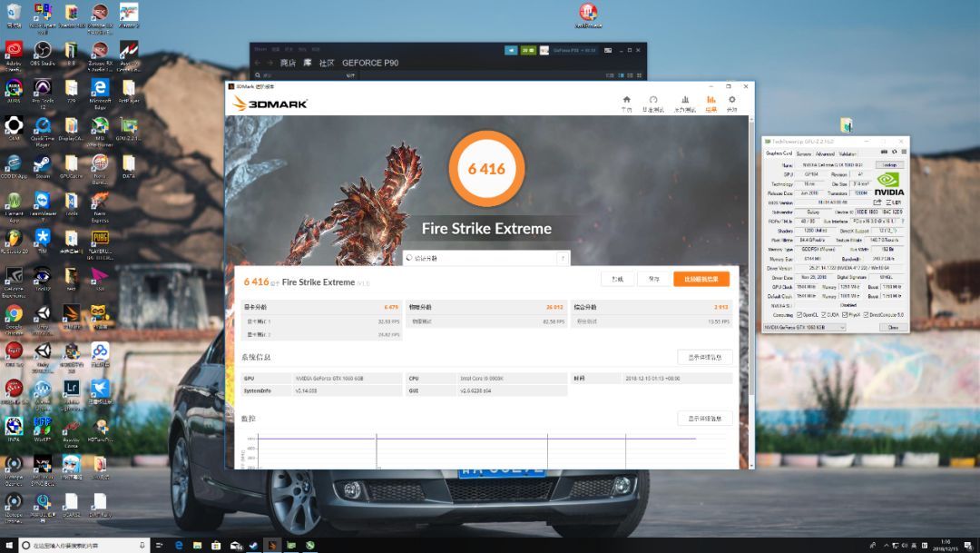This screenshot has width=980, height=553.
Task: Open Microsoft Edge desktop shortcut
Action: 100,92
